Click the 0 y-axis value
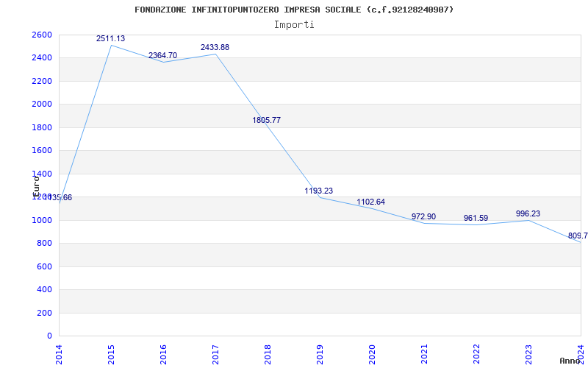 [49, 336]
